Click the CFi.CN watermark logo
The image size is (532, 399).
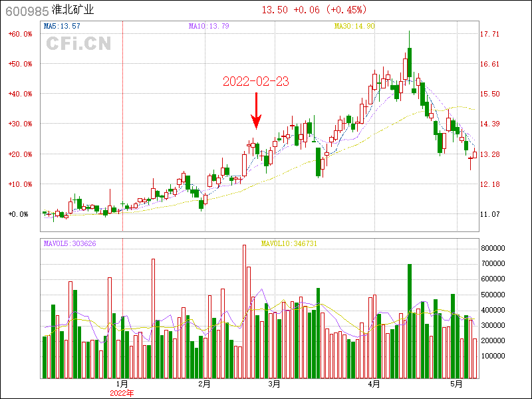pyautogui.click(x=78, y=44)
